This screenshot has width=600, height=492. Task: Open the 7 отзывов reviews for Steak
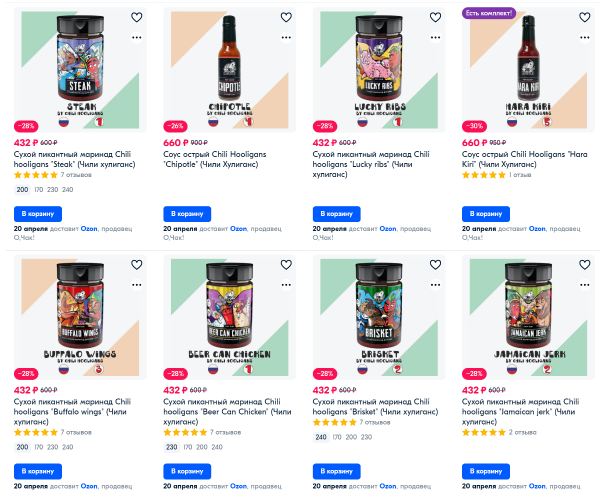(x=76, y=174)
